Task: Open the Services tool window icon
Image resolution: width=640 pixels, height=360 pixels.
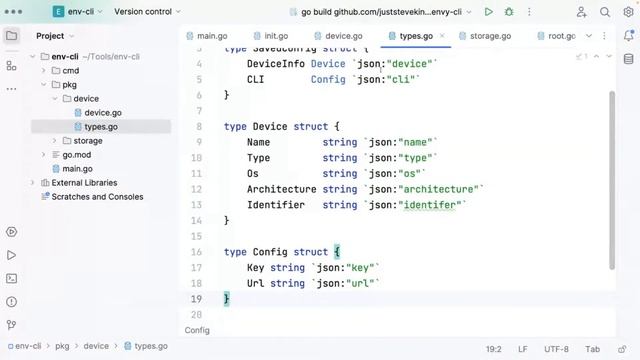Action: [x=11, y=232]
